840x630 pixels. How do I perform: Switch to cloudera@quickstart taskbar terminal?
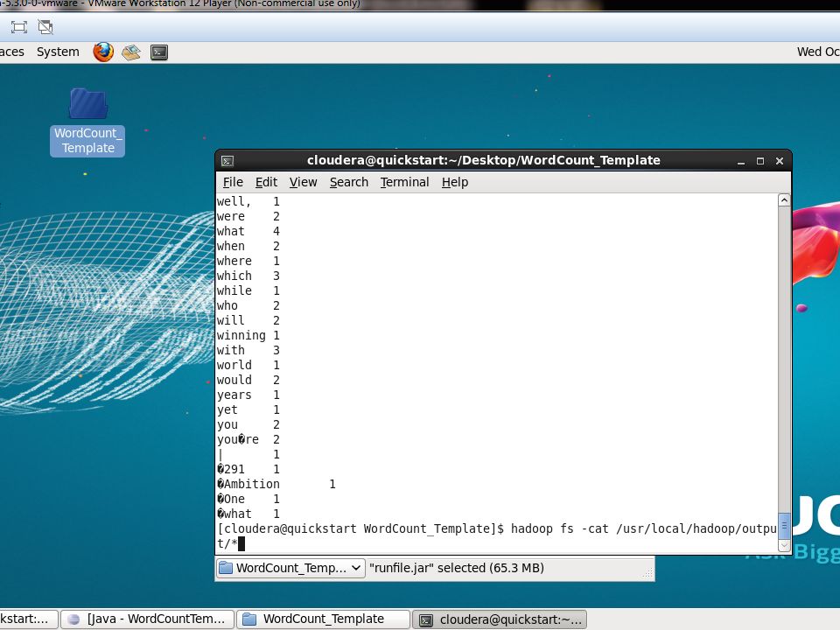pos(500,619)
